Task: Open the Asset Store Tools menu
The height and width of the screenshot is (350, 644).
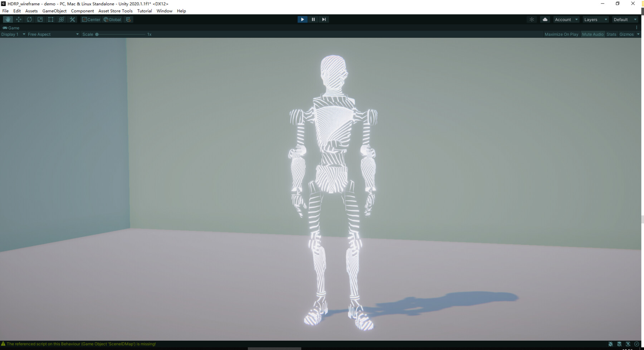Action: click(115, 11)
